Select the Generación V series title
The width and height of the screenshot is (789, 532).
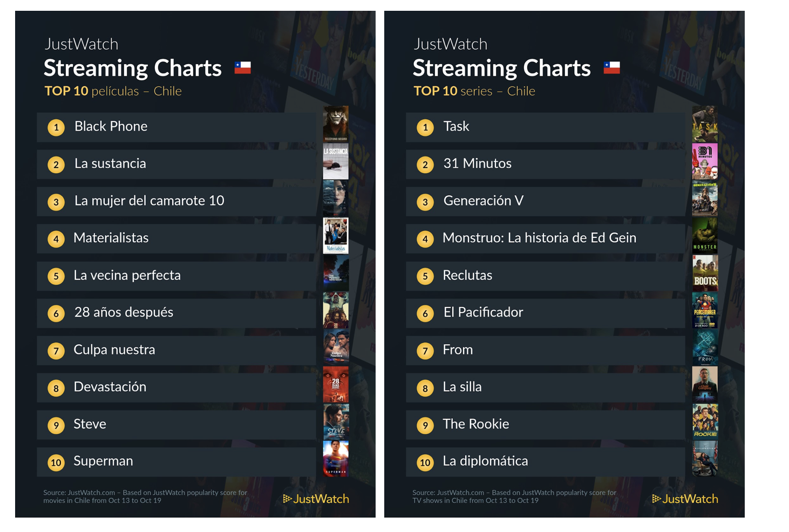click(483, 201)
